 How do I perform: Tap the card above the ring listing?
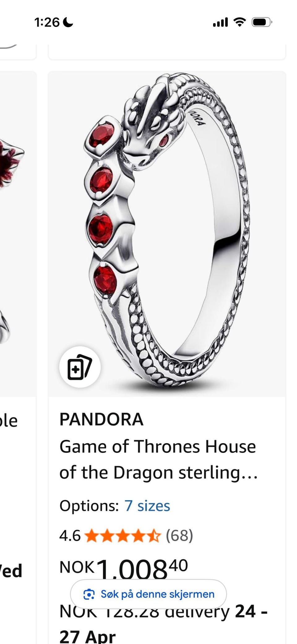click(x=167, y=52)
